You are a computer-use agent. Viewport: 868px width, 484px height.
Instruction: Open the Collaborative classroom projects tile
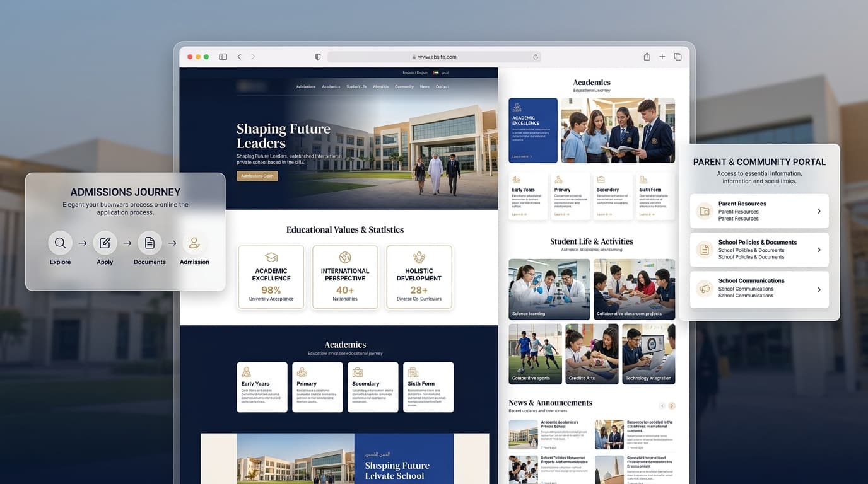pyautogui.click(x=635, y=289)
